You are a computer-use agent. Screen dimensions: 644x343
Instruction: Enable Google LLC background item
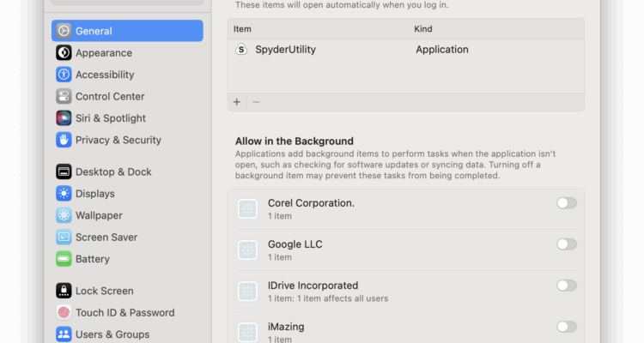point(567,244)
